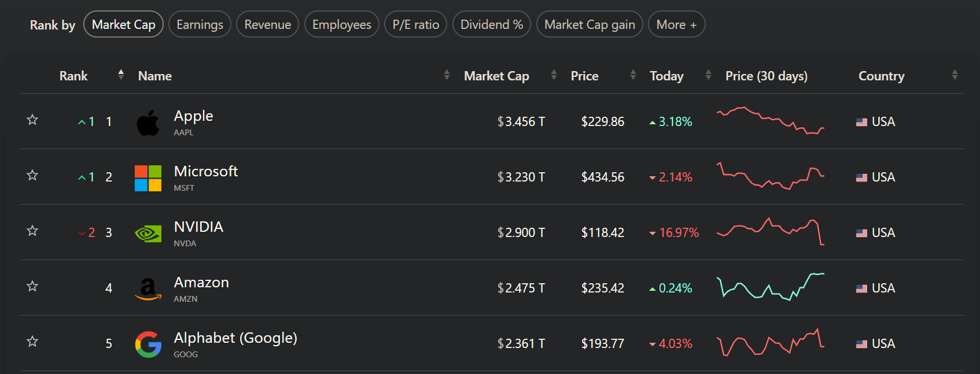Favorite Apple with the star toggle
Image resolution: width=980 pixels, height=374 pixels.
click(x=32, y=120)
